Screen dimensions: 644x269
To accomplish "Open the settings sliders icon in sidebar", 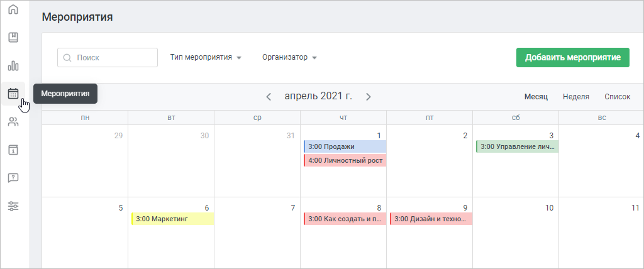I will [x=14, y=206].
